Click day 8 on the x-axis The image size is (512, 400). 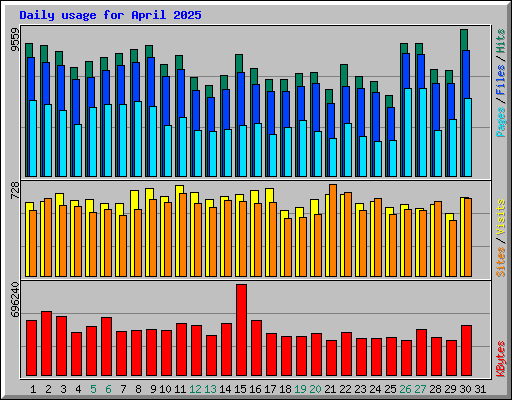[138, 389]
